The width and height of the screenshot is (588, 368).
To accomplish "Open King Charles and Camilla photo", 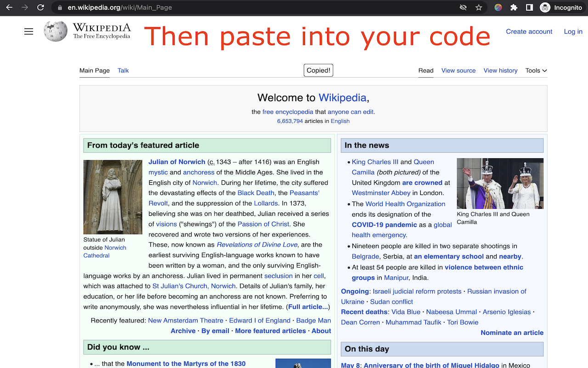I will 500,184.
